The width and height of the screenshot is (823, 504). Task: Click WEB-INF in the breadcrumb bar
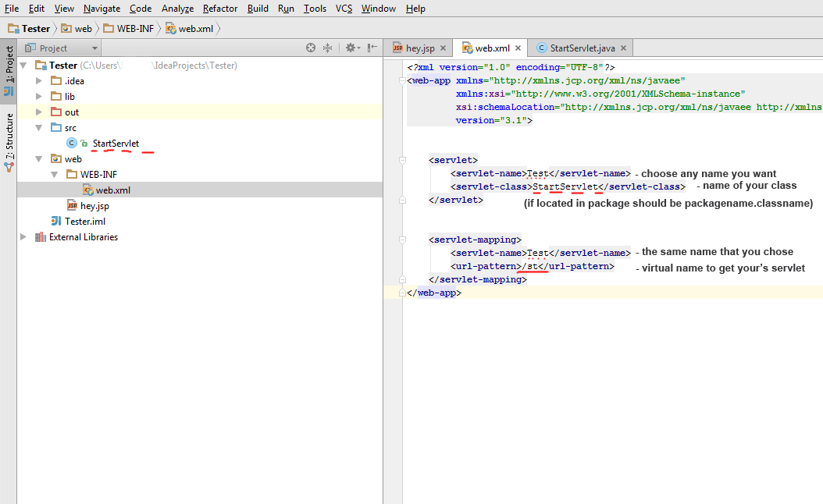[x=134, y=29]
